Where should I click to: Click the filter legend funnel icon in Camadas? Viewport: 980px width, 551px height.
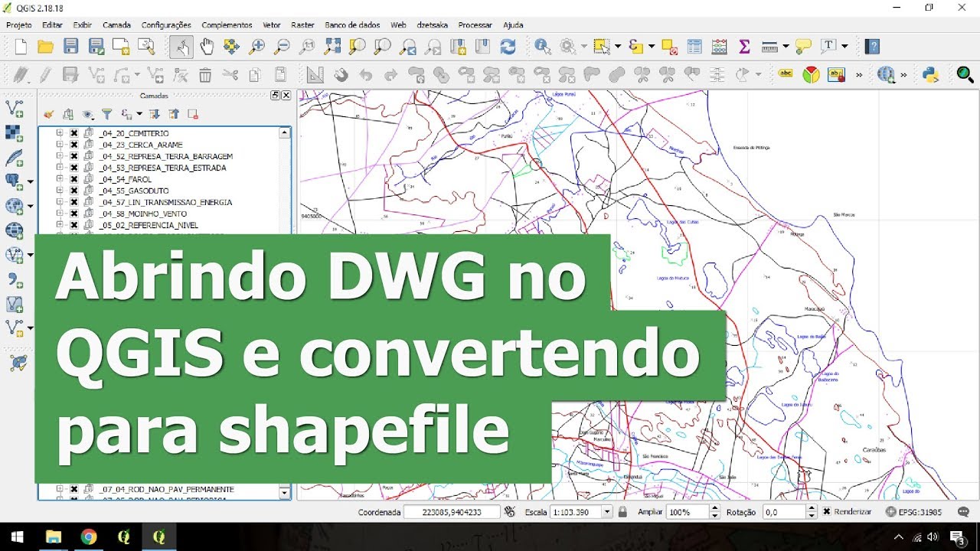[x=107, y=114]
